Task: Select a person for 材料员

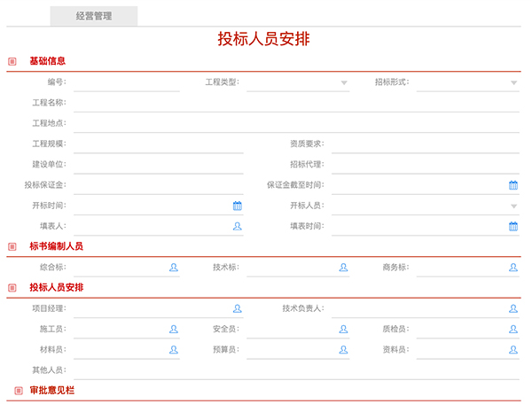Action: [174, 350]
